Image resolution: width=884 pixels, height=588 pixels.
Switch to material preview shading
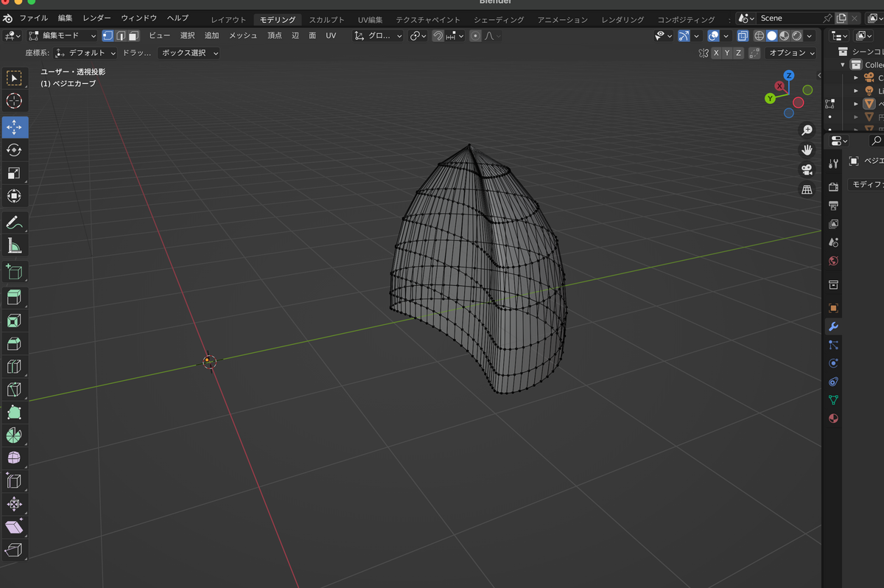coord(784,35)
